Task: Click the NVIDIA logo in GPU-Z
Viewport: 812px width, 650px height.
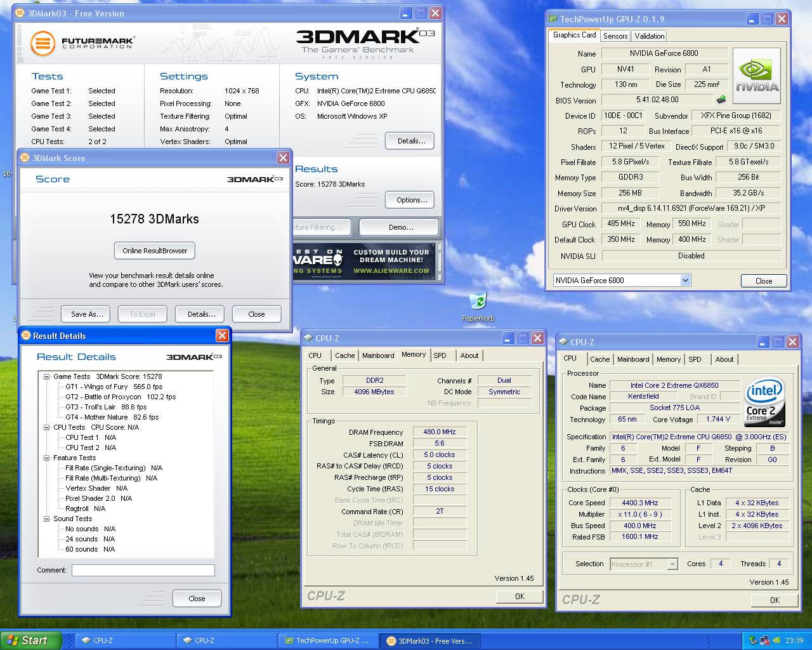Action: tap(757, 76)
